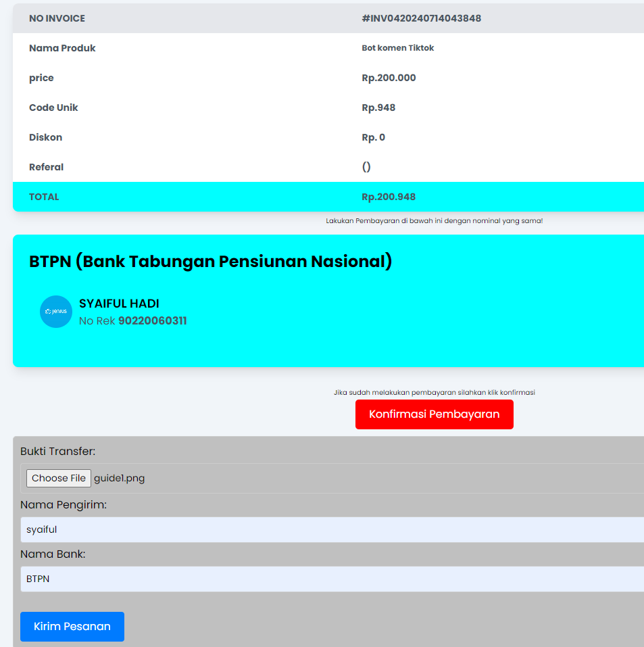Click the Nama Bank label
This screenshot has height=647, width=644.
[x=53, y=554]
